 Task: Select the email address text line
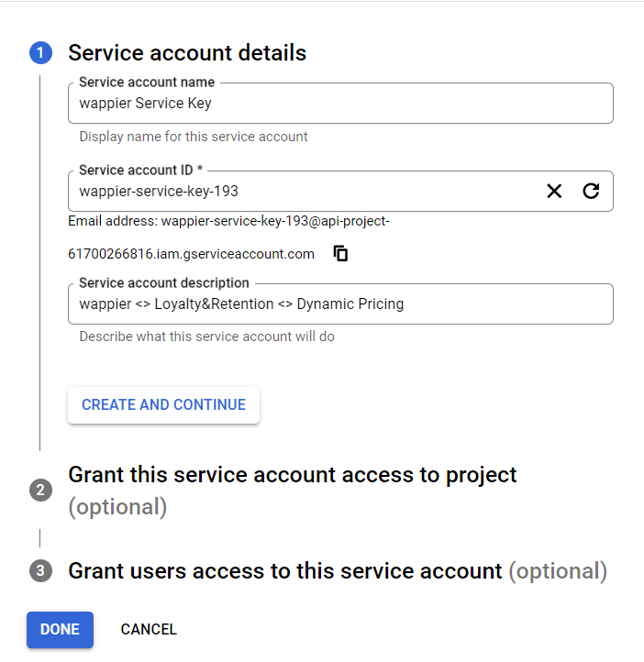click(x=228, y=221)
